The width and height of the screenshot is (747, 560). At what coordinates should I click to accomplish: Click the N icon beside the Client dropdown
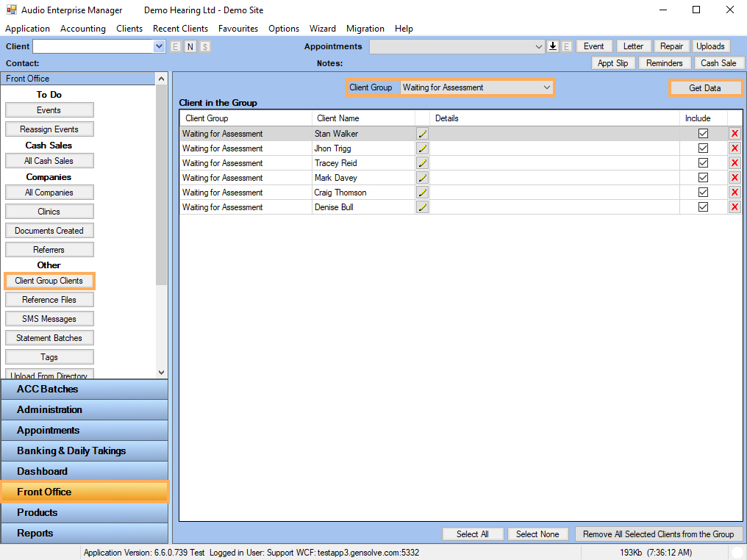(x=190, y=46)
